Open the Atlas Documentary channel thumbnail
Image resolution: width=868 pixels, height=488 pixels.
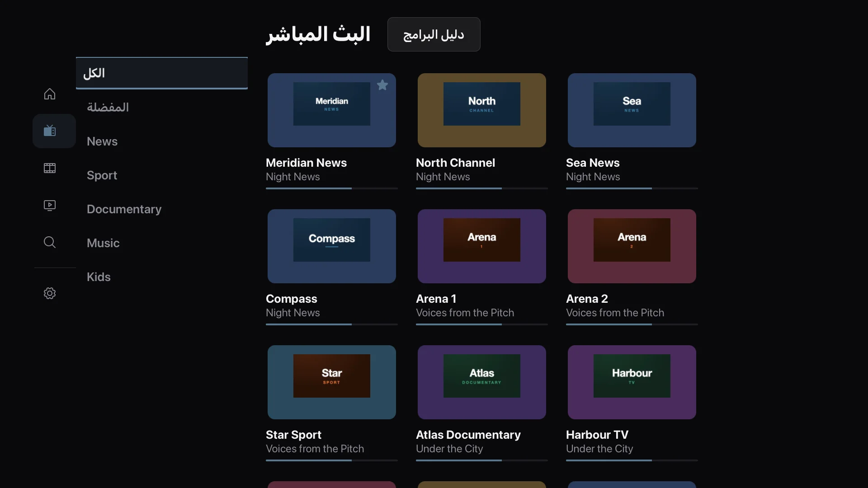coord(482,382)
